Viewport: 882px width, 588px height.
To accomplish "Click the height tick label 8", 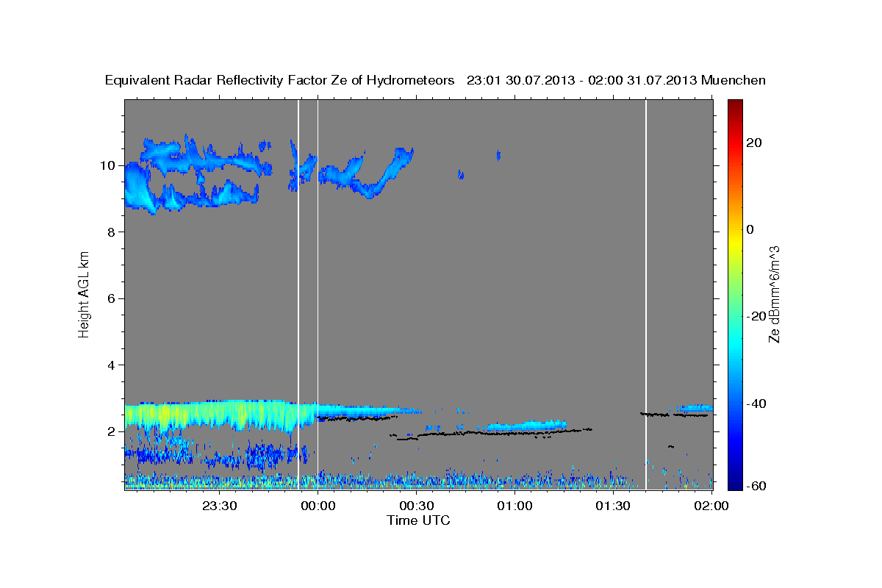I will pyautogui.click(x=111, y=232).
